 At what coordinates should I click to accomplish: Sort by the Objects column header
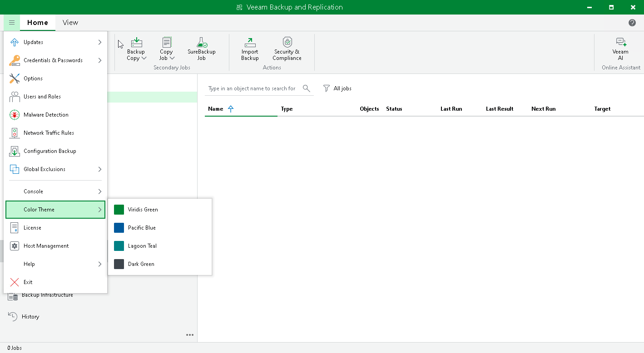tap(369, 109)
